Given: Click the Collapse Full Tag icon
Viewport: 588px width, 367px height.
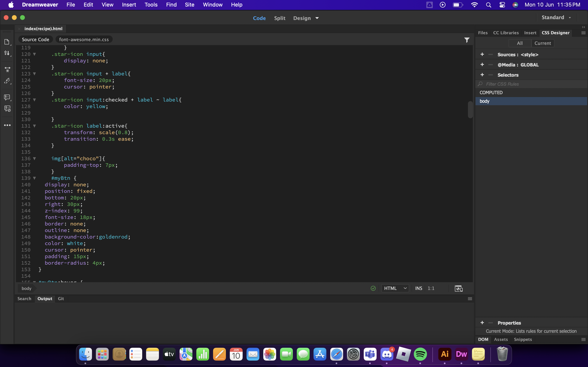Looking at the screenshot, I should pos(7,70).
